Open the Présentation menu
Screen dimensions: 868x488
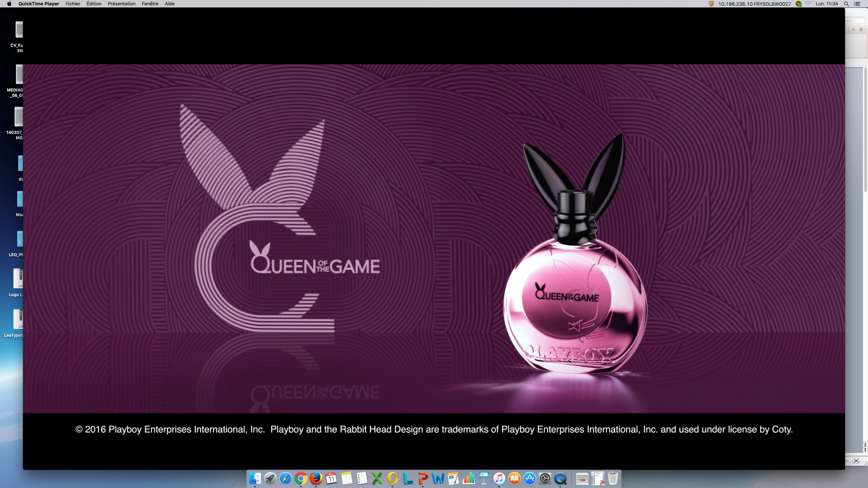pyautogui.click(x=121, y=4)
